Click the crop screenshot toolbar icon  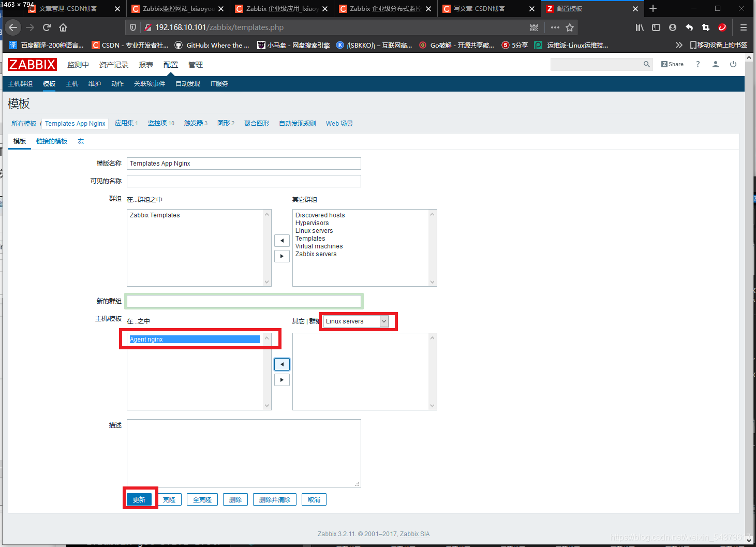coord(706,27)
